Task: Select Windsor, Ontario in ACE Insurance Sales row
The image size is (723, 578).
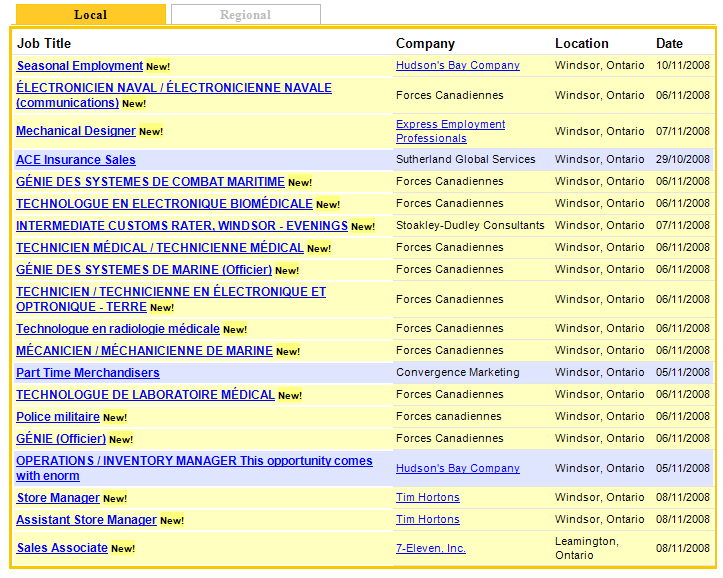Action: click(x=600, y=159)
